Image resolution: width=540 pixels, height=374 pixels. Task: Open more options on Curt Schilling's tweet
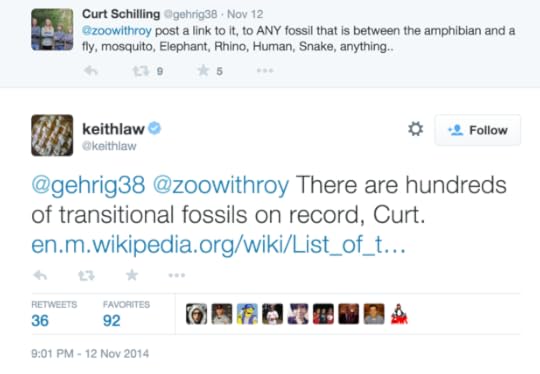(265, 71)
